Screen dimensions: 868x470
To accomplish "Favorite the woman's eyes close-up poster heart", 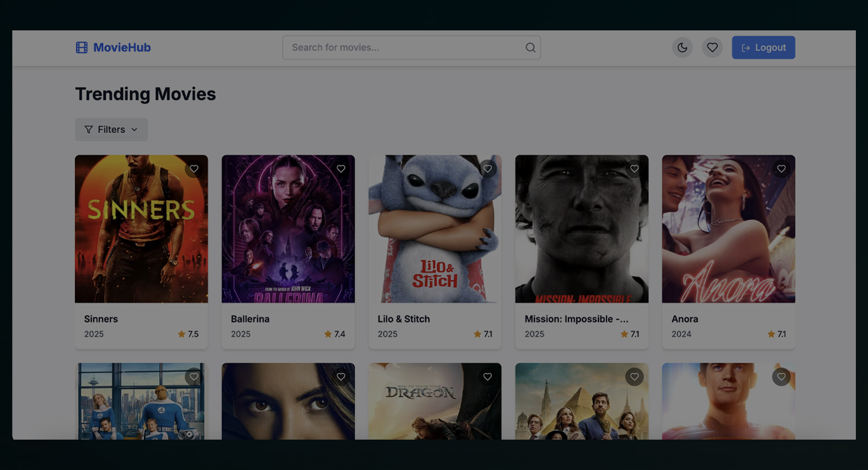I will 340,377.
